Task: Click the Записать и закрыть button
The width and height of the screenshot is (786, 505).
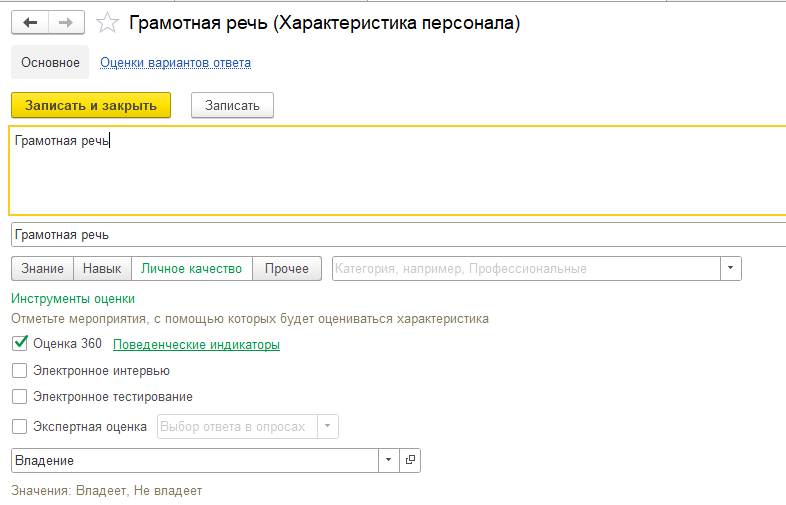Action: [91, 105]
